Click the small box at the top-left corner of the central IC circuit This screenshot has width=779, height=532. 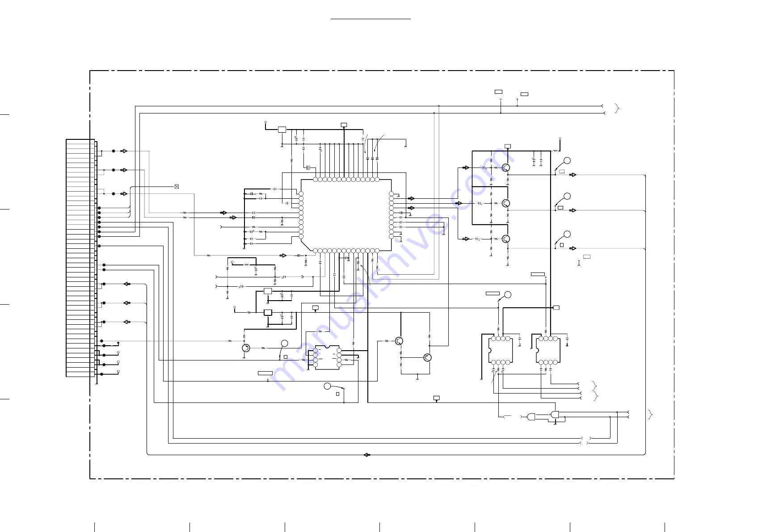point(282,130)
